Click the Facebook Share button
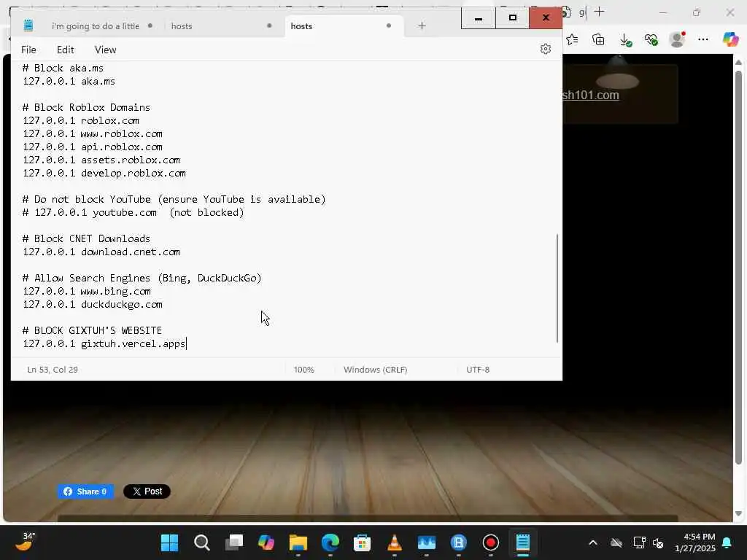 (x=86, y=491)
